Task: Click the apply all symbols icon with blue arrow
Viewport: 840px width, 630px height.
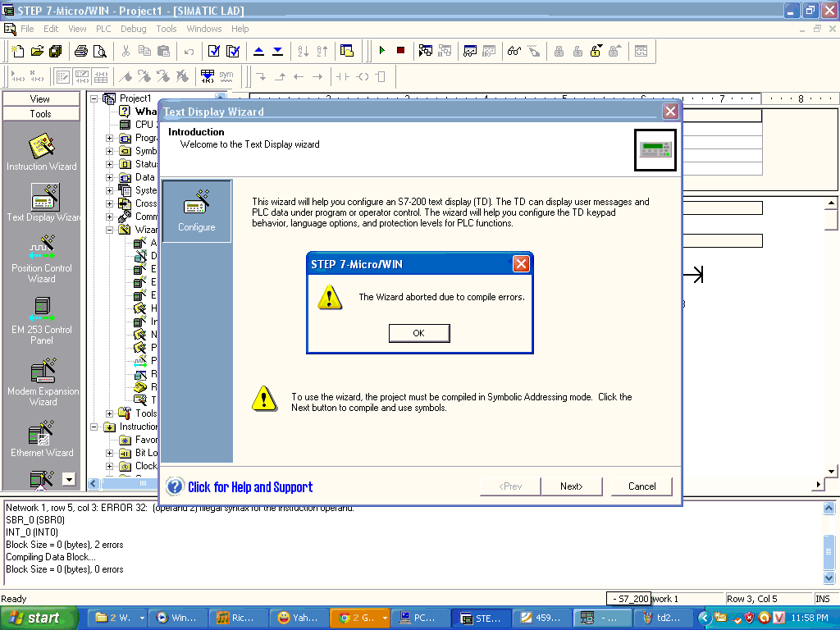Action: (208, 76)
